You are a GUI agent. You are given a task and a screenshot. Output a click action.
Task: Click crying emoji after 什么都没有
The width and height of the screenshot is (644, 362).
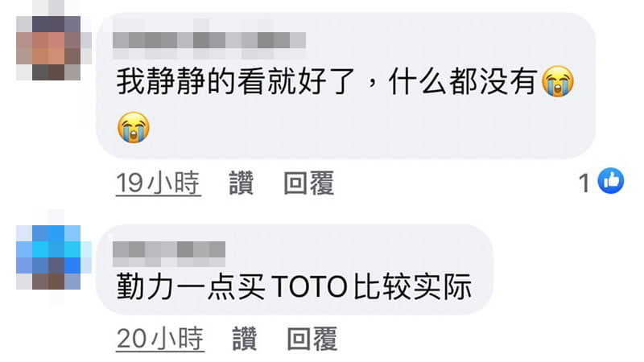pos(557,81)
